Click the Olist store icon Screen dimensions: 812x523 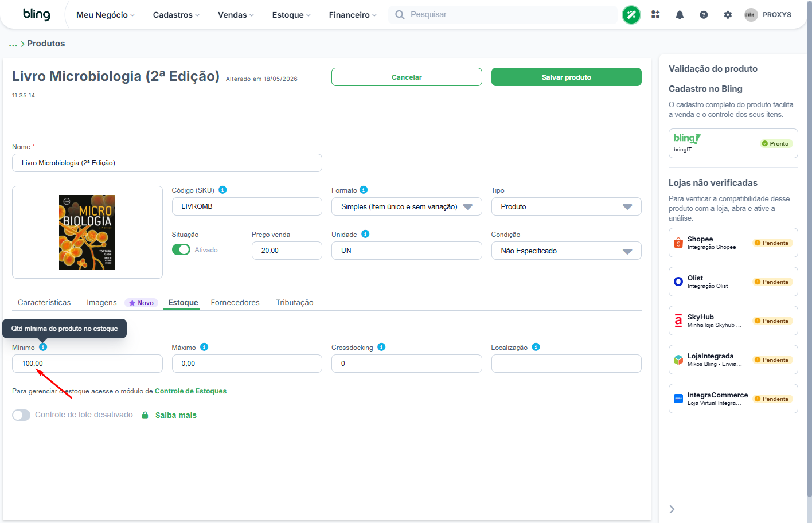pos(678,282)
